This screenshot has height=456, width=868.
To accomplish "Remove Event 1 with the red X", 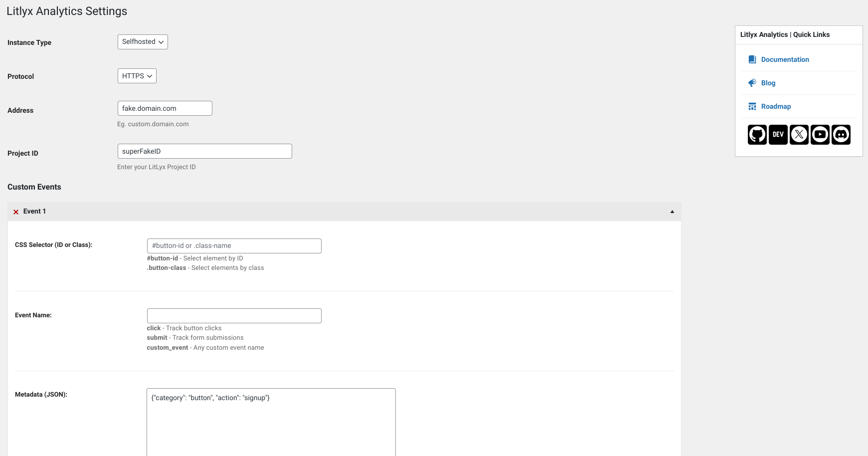I will point(16,212).
